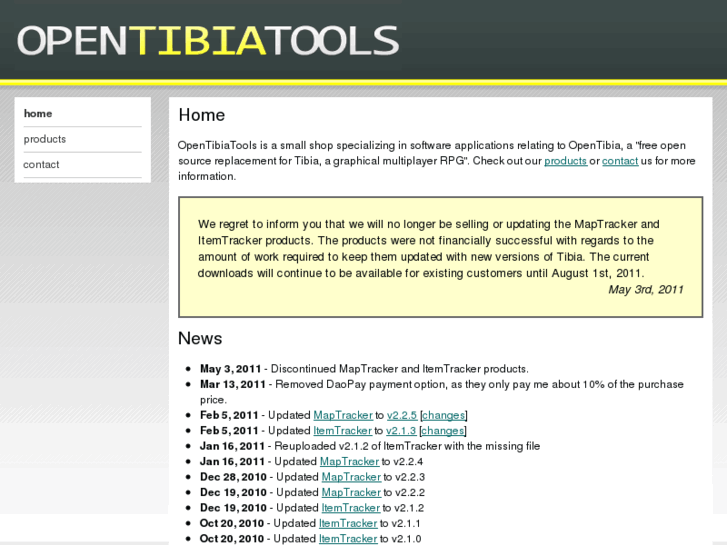Click the 'May 3rd, 2011' notice date
The width and height of the screenshot is (727, 545).
click(x=646, y=289)
